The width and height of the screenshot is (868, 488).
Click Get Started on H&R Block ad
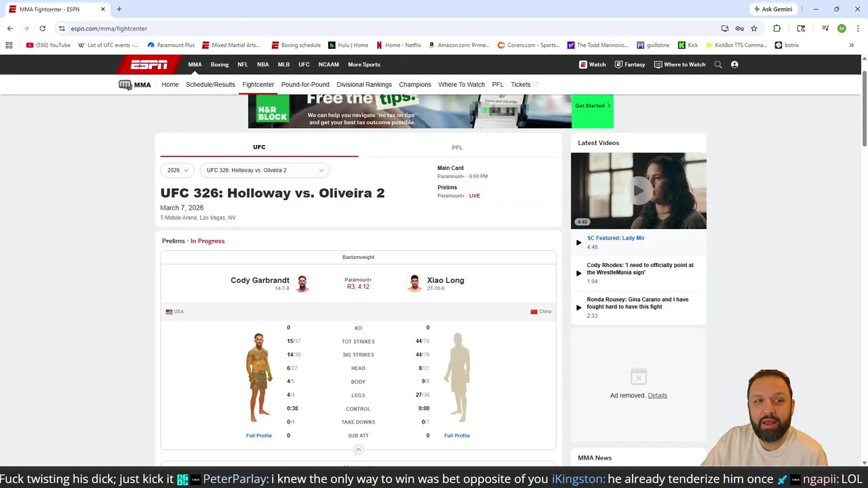point(593,106)
